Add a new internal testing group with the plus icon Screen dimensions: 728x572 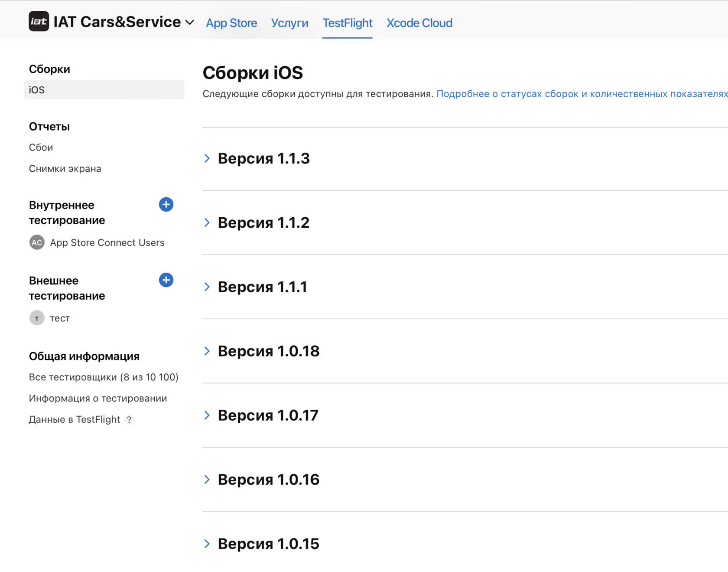coord(166,205)
